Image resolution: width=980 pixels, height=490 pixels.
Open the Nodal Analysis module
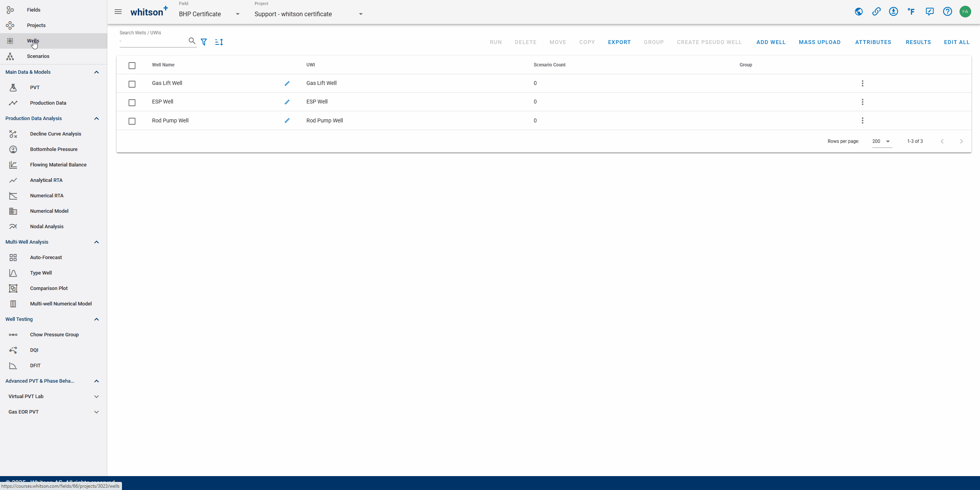(x=46, y=226)
